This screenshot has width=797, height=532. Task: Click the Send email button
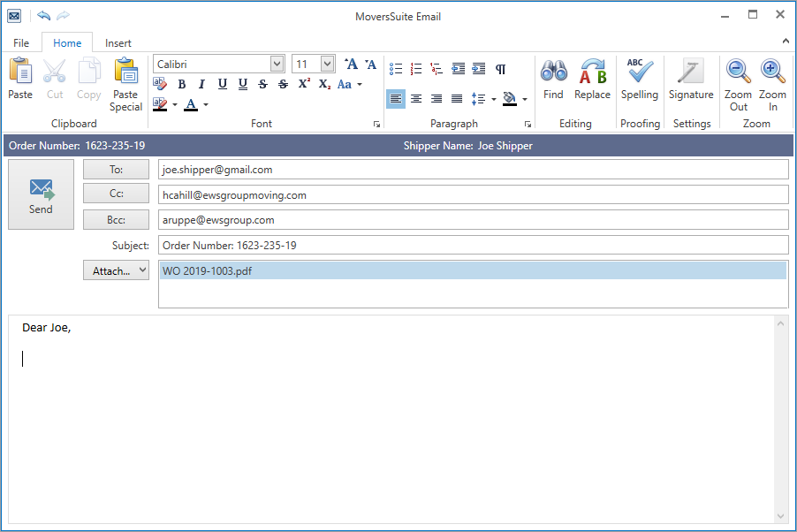(x=41, y=194)
